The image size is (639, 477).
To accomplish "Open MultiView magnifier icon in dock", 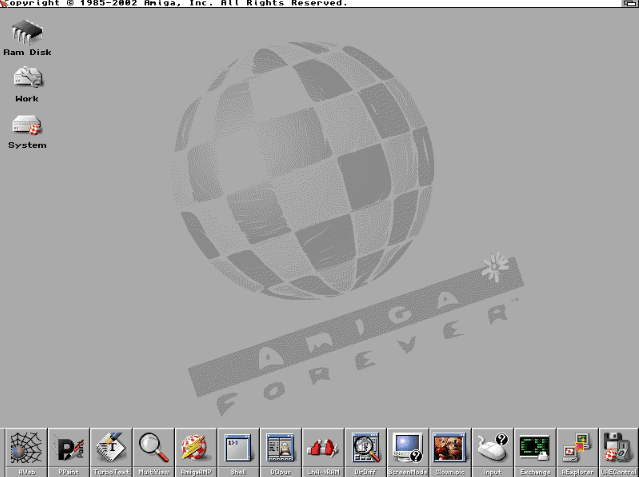I will coord(154,452).
